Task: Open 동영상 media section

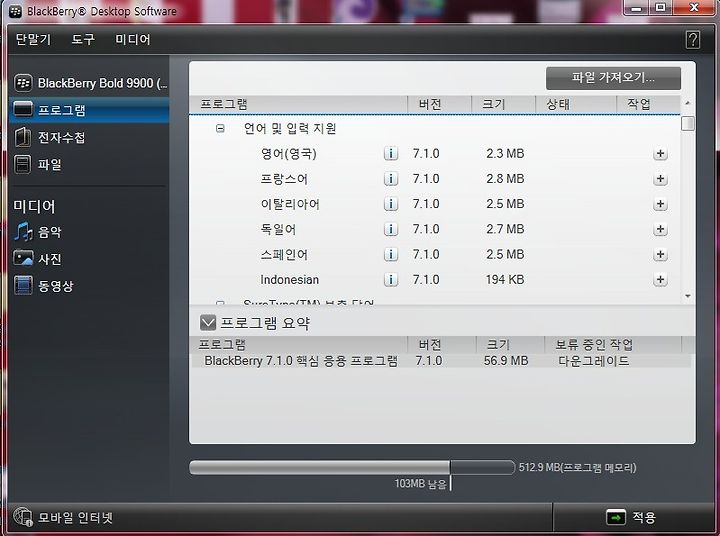Action: (x=89, y=286)
